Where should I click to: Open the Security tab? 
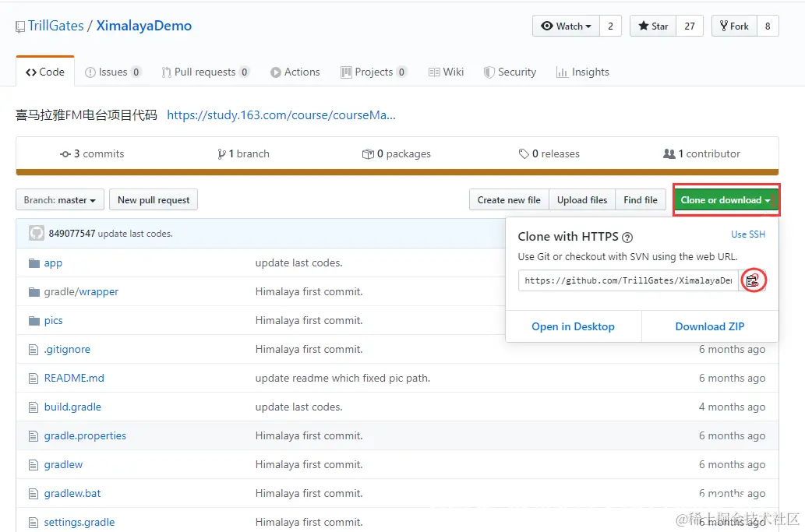(x=510, y=72)
